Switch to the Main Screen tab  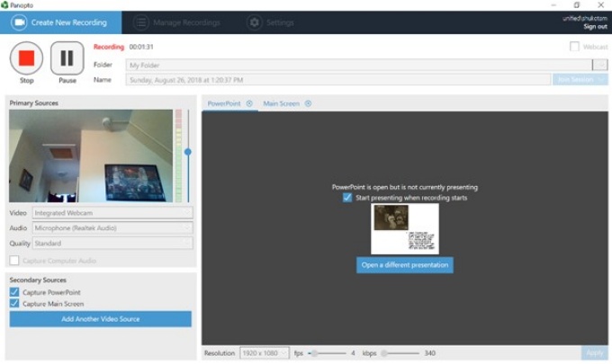click(x=281, y=103)
